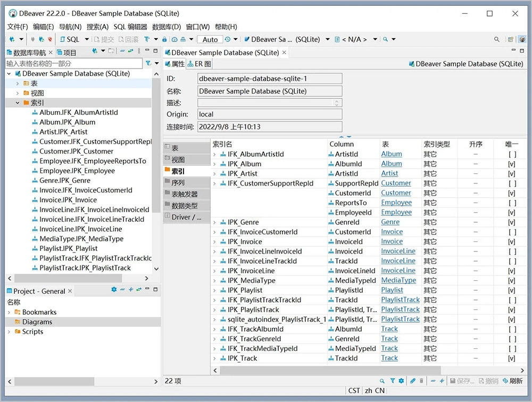Expand the 表 node in database navigator
The width and height of the screenshot is (532, 402).
pos(18,83)
